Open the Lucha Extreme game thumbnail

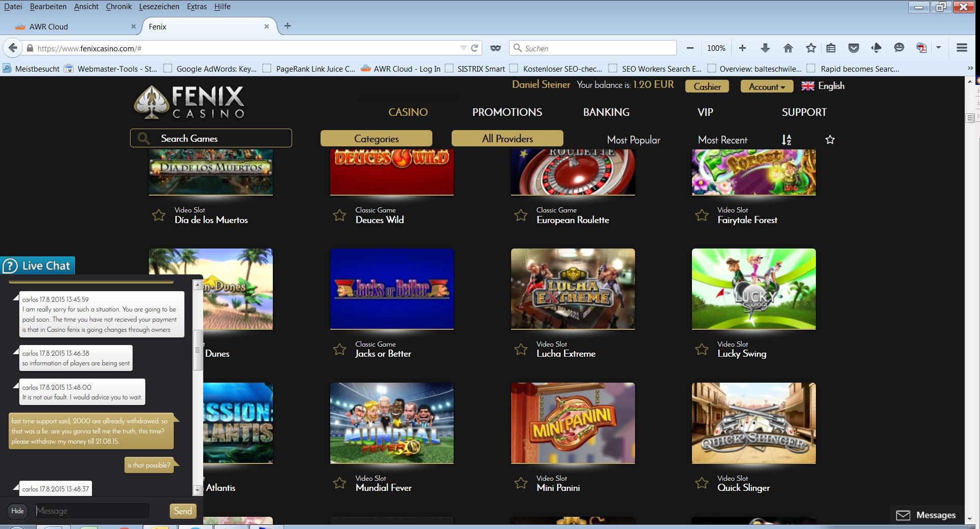[x=573, y=289]
